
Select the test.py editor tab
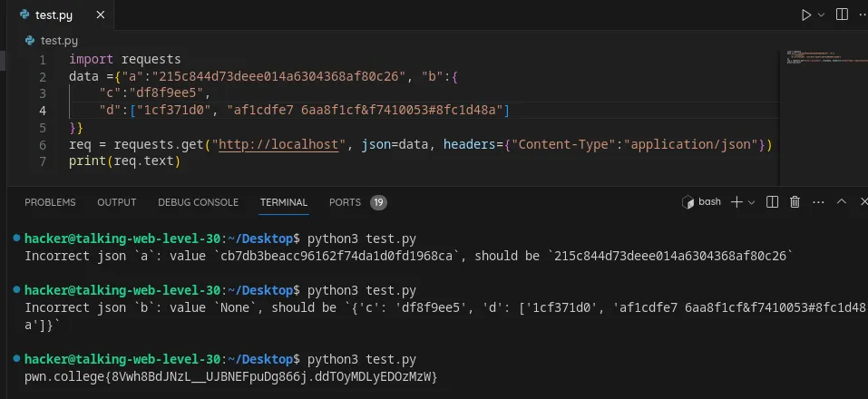pos(62,15)
